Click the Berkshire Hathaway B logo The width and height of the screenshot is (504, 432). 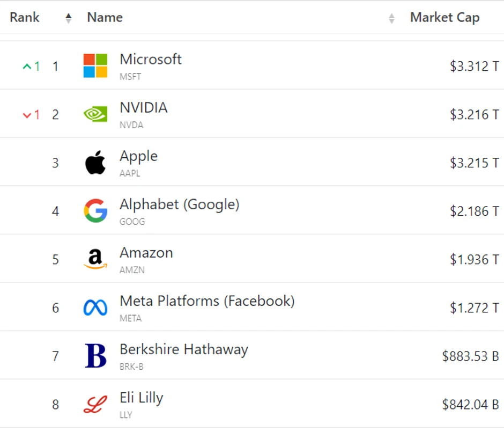point(95,356)
